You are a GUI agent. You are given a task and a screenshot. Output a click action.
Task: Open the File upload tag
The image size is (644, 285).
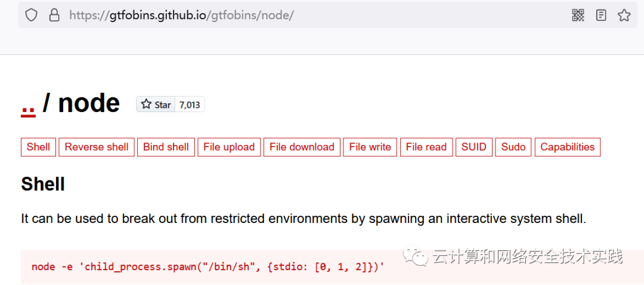click(229, 147)
